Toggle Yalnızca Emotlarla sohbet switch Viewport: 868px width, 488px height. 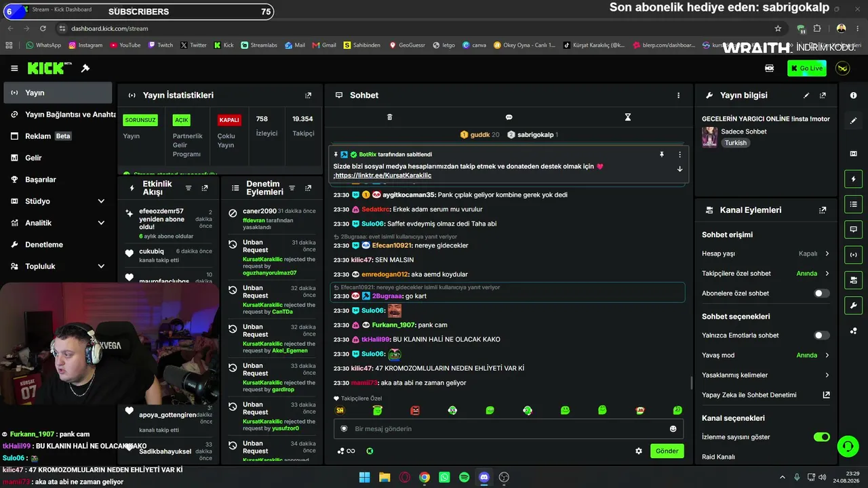(821, 335)
